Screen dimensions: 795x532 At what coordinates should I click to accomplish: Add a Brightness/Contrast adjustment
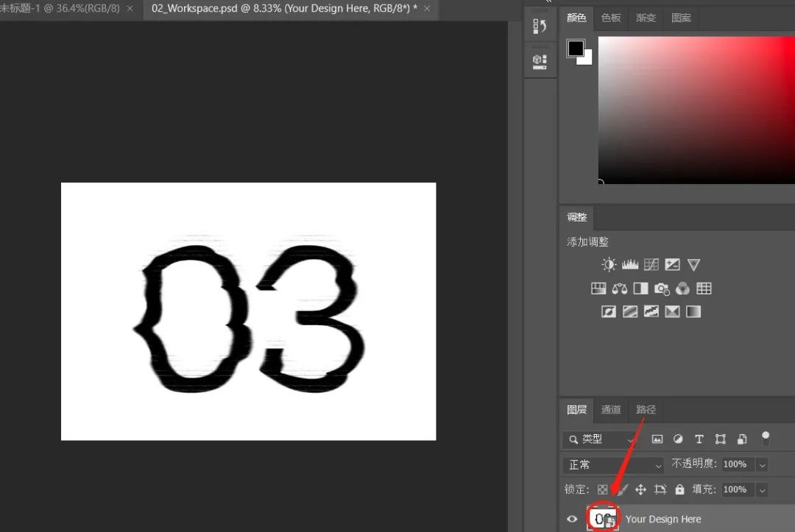(x=609, y=265)
